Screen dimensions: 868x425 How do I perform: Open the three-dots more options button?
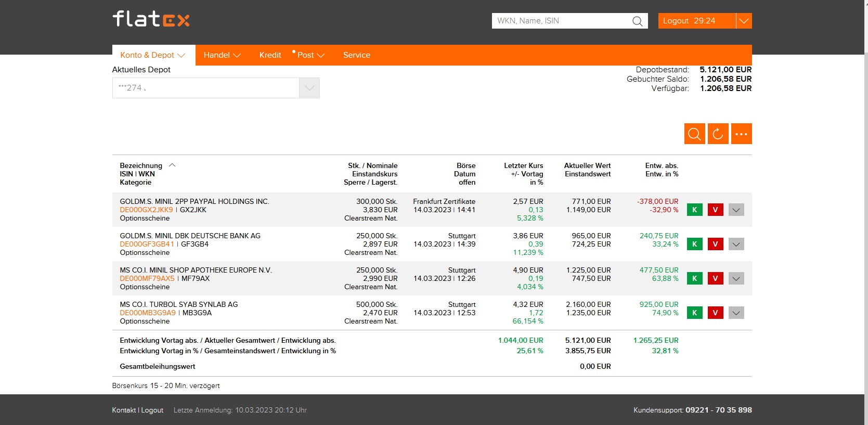tap(741, 134)
